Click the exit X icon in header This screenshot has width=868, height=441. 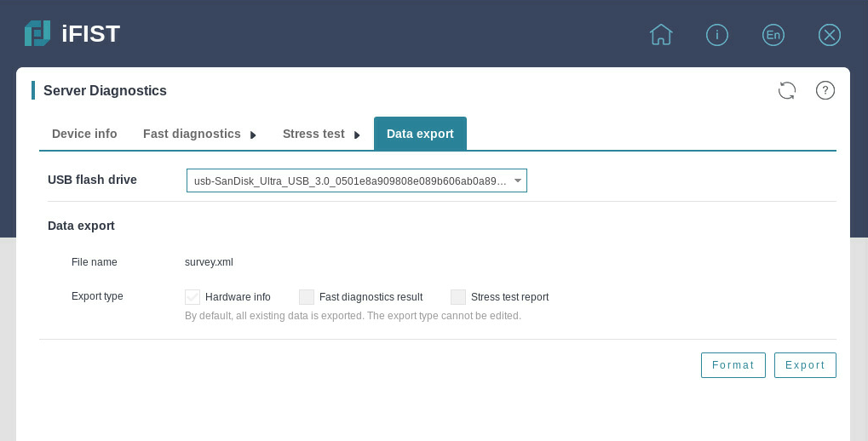point(830,35)
